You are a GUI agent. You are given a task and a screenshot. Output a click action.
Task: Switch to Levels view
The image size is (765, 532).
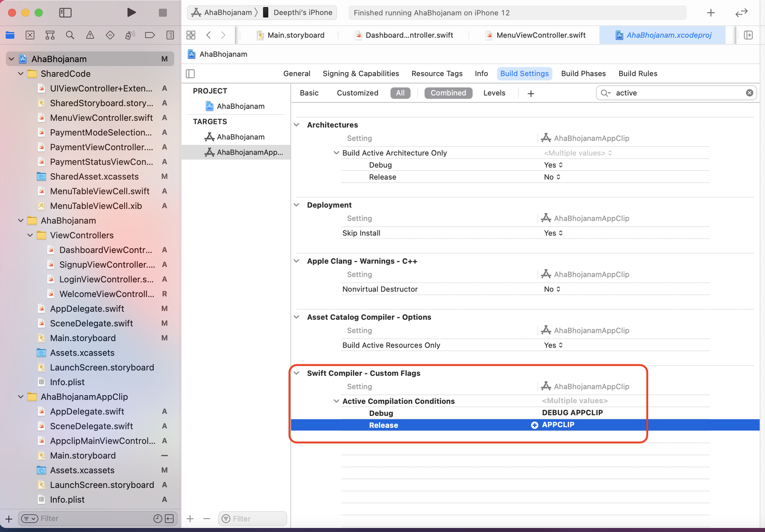click(494, 93)
